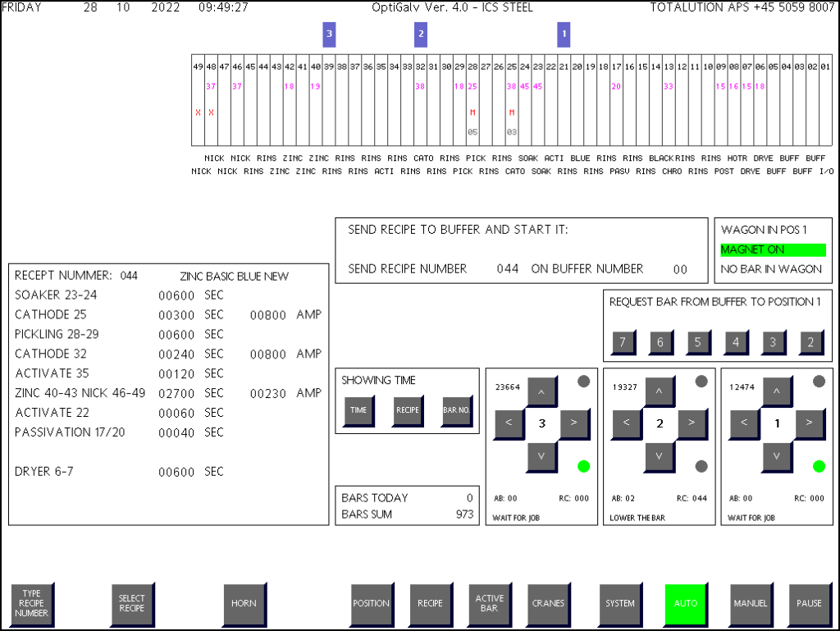Image resolution: width=840 pixels, height=631 pixels.
Task: Move crane 2 right with its arrow
Action: click(692, 423)
